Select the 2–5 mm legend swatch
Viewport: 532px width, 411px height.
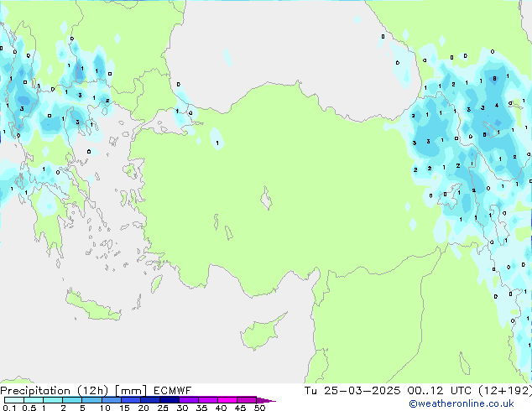72,400
